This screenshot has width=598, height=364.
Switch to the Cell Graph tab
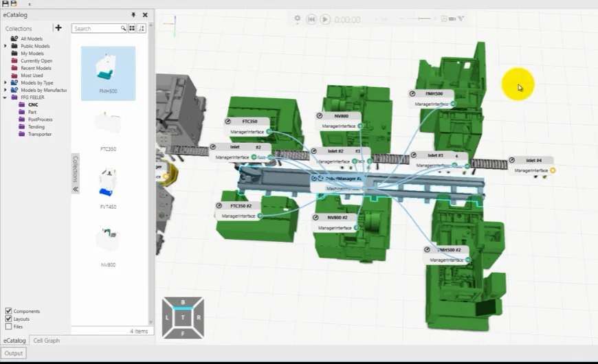47,341
